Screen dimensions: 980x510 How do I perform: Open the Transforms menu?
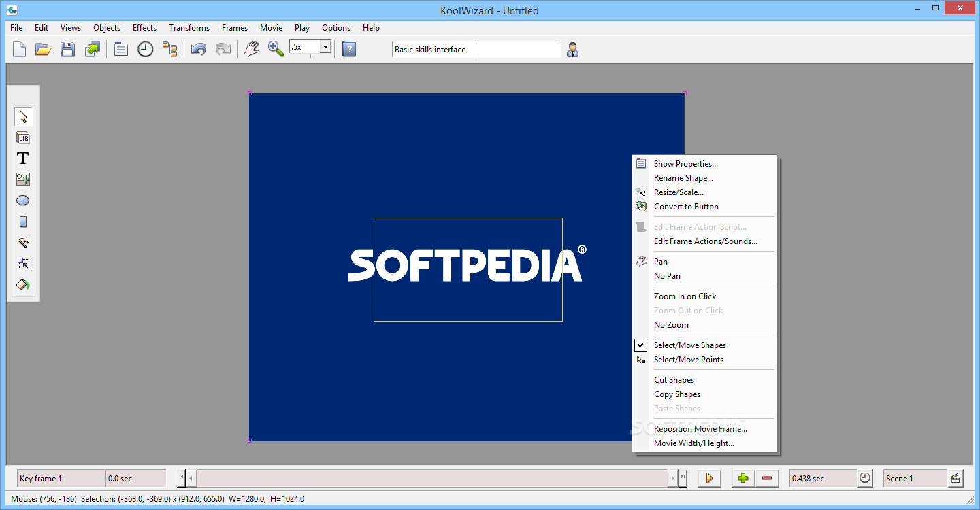click(x=189, y=28)
